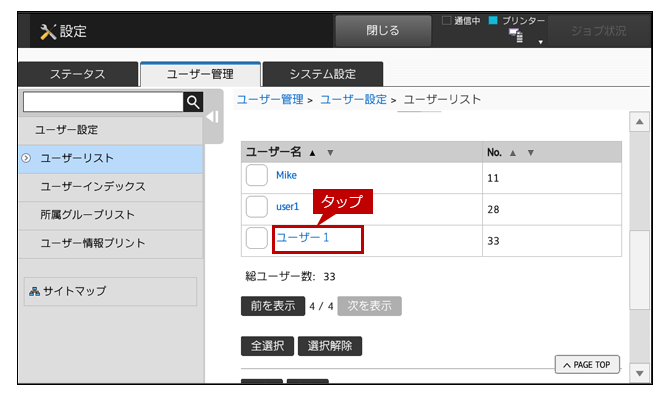Open dropdown arrow below プリンター
Image resolution: width=670 pixels, height=396 pixels.
tap(541, 42)
